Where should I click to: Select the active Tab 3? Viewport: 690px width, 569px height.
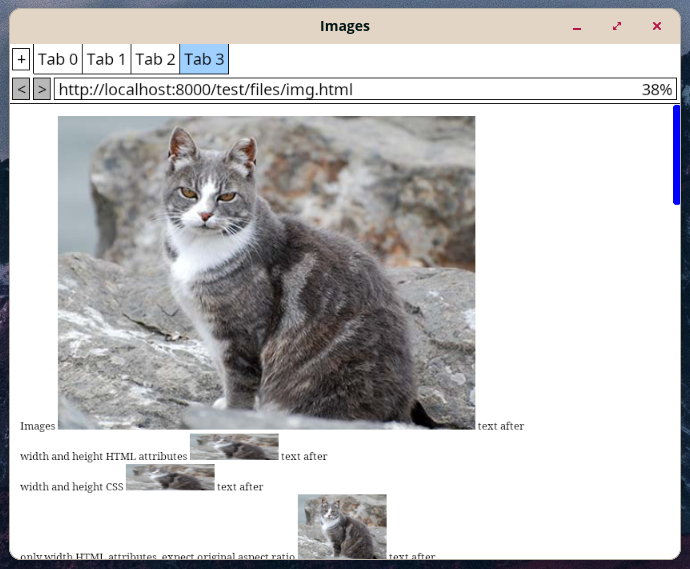[x=204, y=59]
